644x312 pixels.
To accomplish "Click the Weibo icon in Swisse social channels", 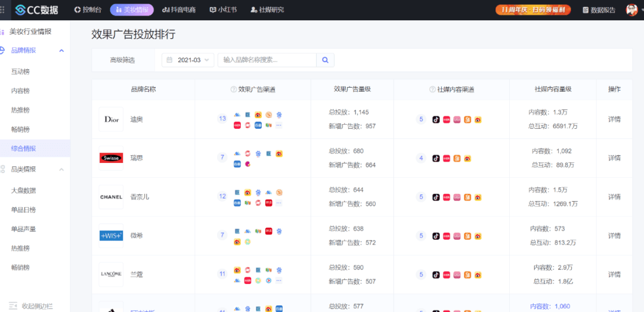I will (x=467, y=159).
